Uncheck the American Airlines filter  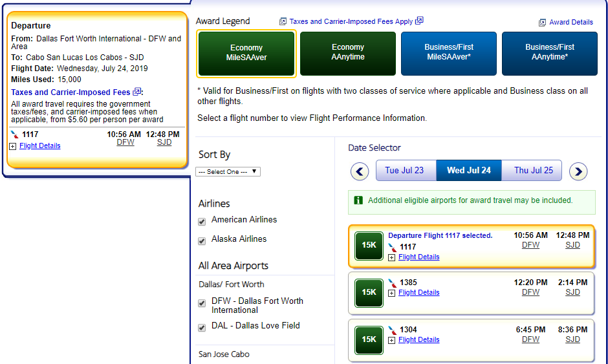click(202, 222)
